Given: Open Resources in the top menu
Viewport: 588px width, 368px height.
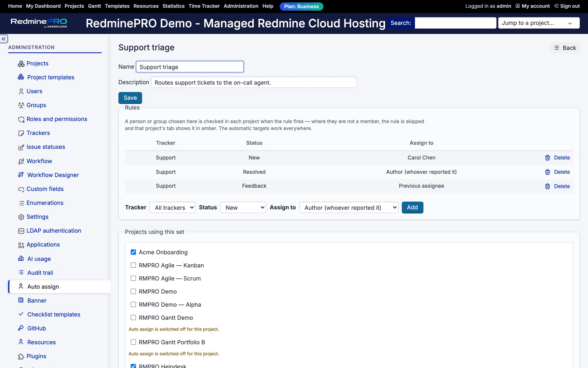Looking at the screenshot, I should click(146, 6).
